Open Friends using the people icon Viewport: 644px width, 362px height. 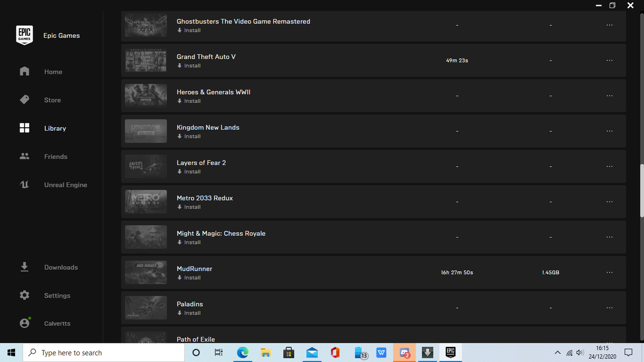[24, 156]
